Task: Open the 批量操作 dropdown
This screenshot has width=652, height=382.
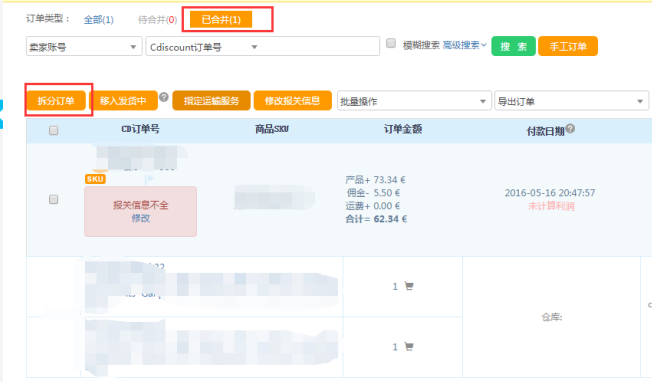Action: [414, 101]
